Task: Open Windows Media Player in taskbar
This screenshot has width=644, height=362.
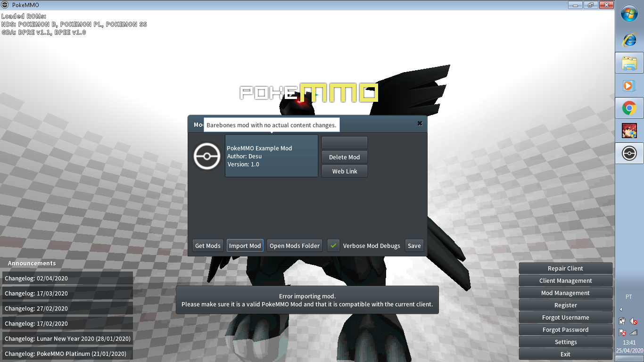Action: 629,85
